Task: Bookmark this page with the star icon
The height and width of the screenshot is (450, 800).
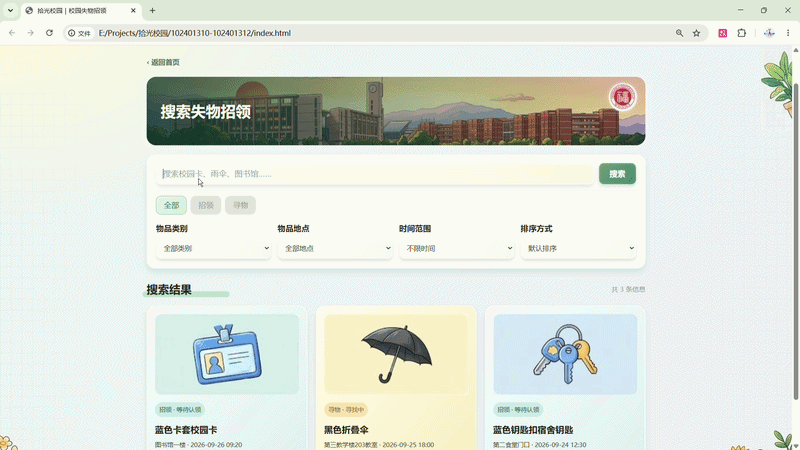Action: coord(696,33)
